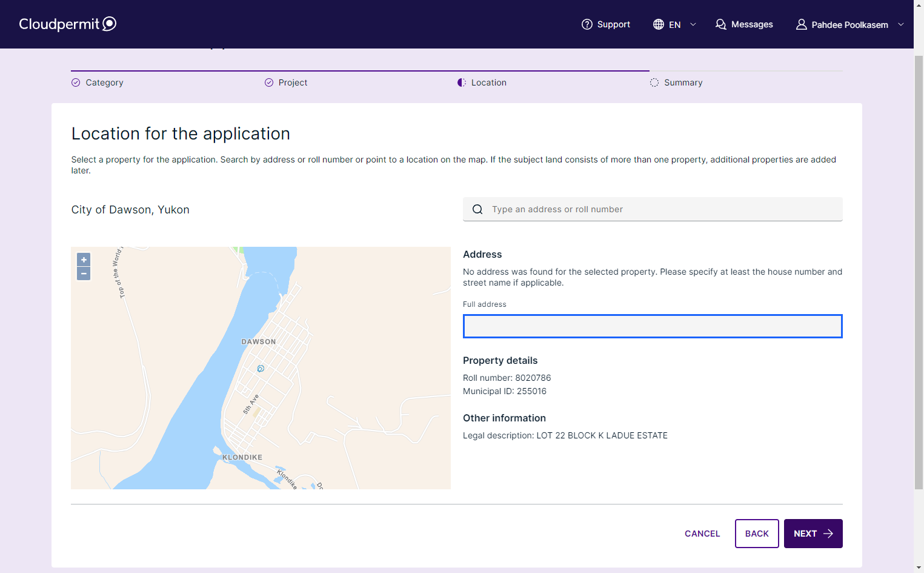Click the Summary step dotted circle icon
Screen dimensions: 924x573
point(654,82)
